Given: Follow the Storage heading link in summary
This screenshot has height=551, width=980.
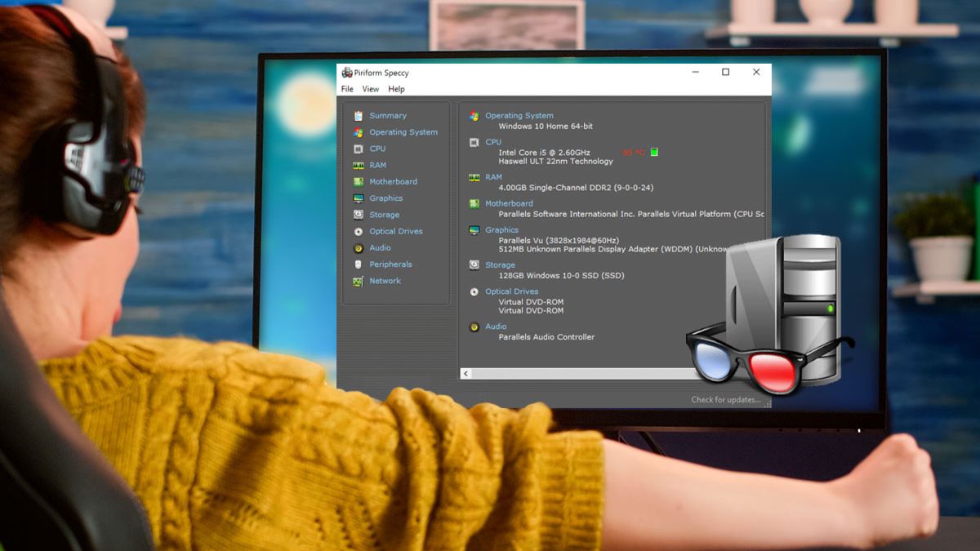Looking at the screenshot, I should pos(500,265).
